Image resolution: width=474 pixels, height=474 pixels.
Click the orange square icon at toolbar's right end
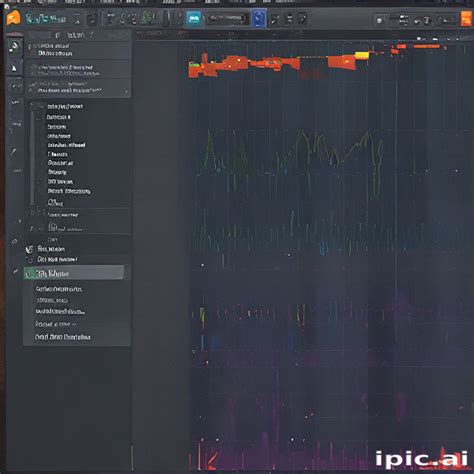pos(466,19)
